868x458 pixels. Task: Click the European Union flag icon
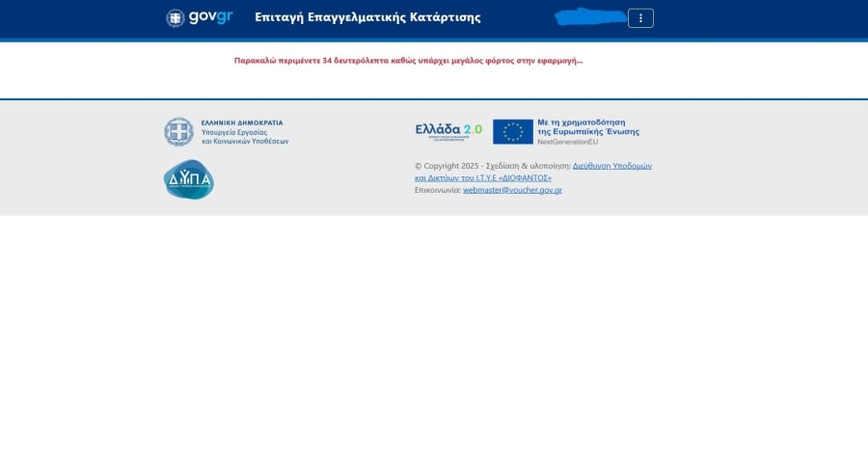pyautogui.click(x=512, y=131)
